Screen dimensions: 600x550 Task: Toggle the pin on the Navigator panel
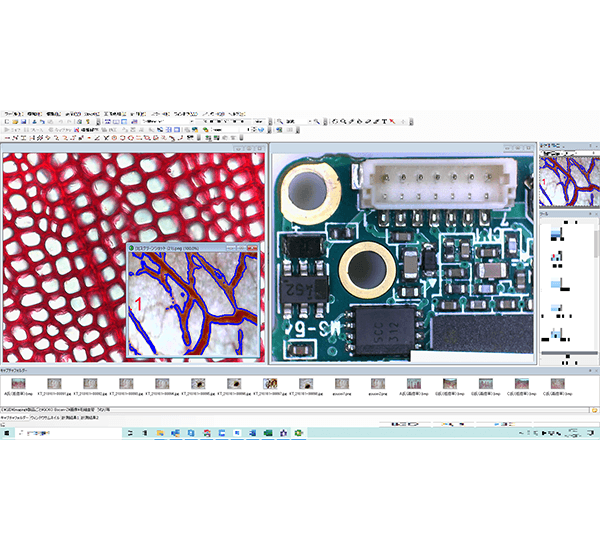click(589, 146)
